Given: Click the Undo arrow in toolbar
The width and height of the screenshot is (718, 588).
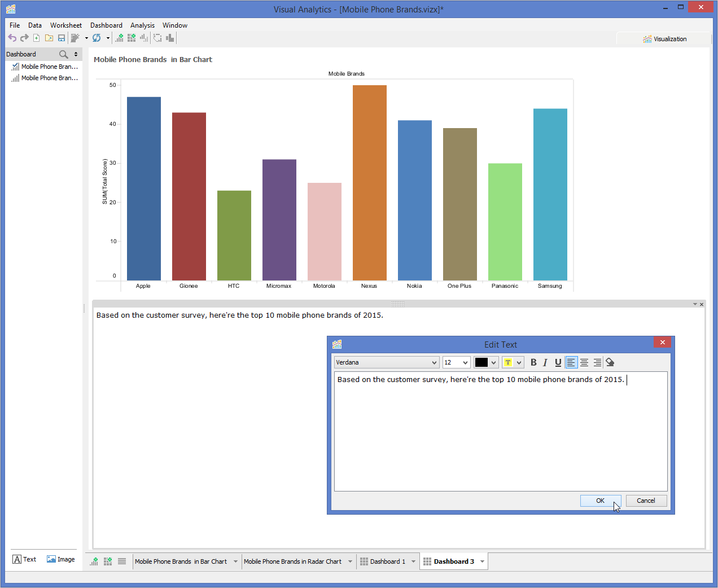Looking at the screenshot, I should coord(12,38).
